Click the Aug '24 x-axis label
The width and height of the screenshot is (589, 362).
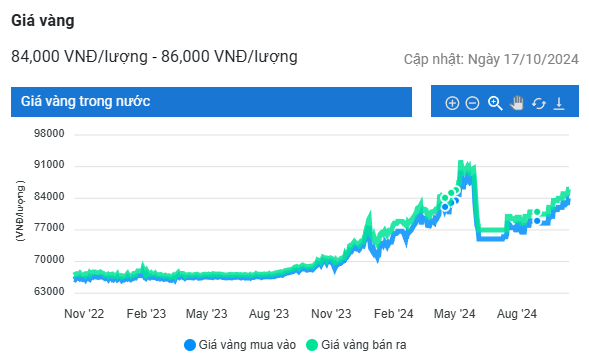coord(517,314)
